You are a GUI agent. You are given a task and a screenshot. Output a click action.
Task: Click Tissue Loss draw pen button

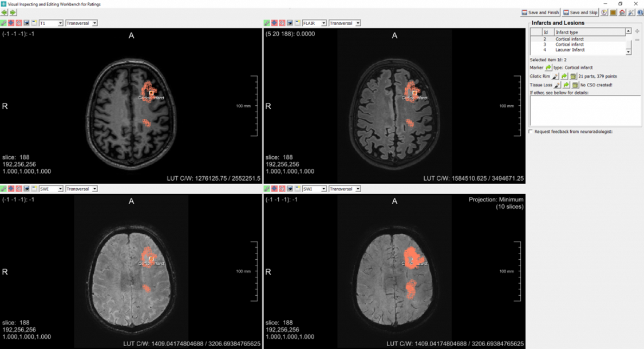pos(558,85)
